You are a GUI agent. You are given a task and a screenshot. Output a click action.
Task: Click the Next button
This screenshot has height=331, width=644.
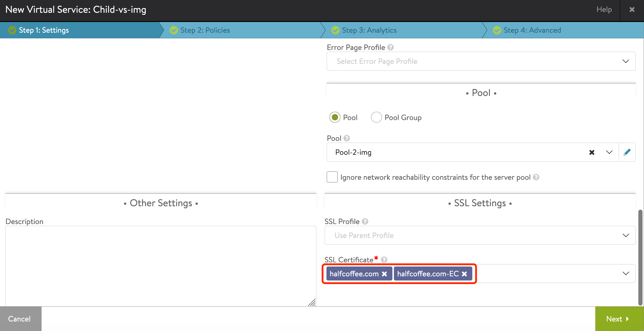tap(619, 319)
